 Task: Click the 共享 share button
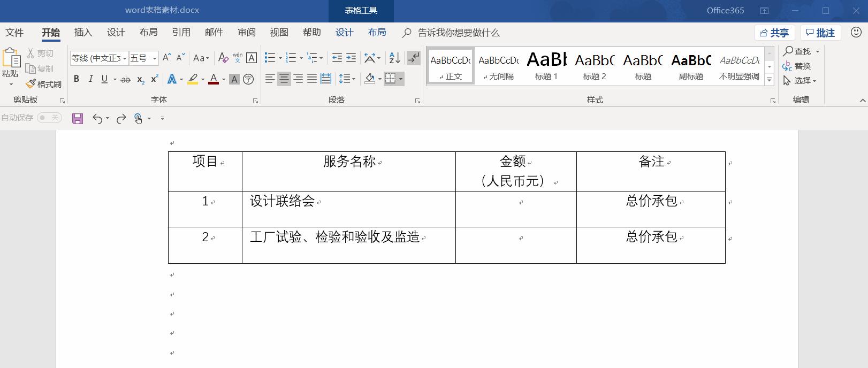(x=775, y=33)
